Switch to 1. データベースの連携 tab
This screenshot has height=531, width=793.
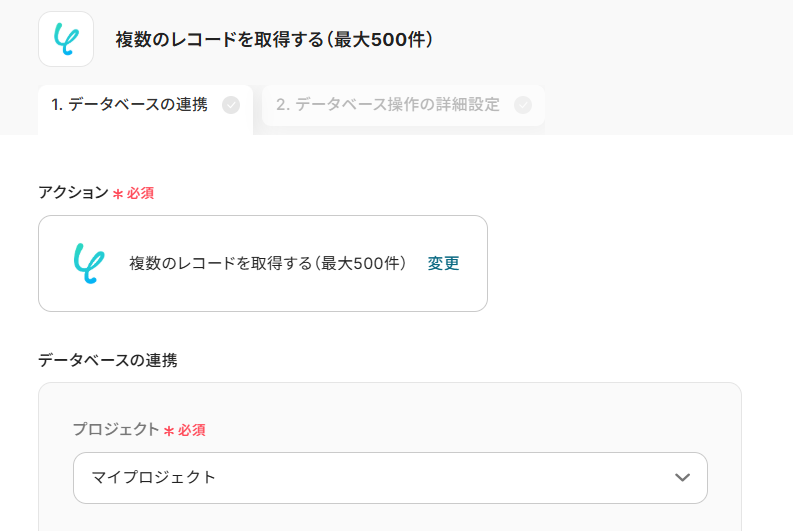130,105
